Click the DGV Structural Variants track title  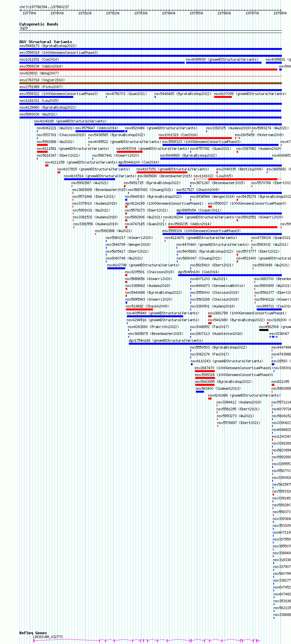46,42
